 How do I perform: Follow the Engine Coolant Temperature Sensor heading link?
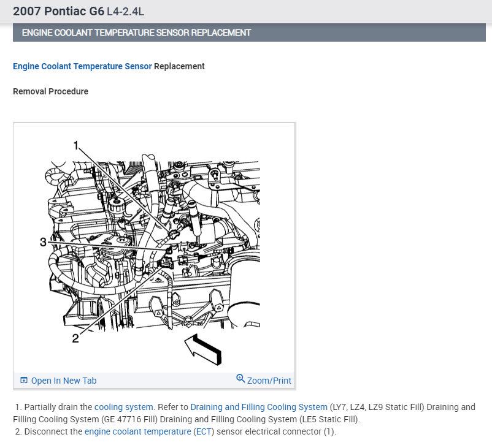tap(82, 66)
